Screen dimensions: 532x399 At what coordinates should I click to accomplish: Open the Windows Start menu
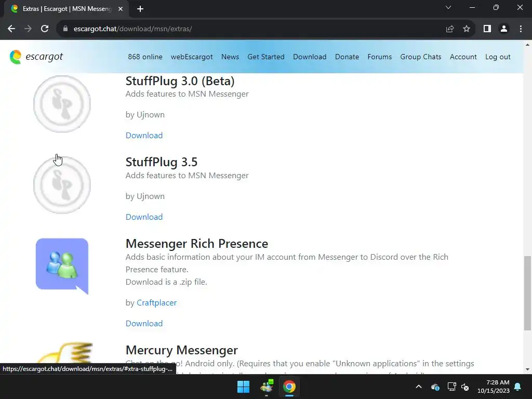coord(243,387)
